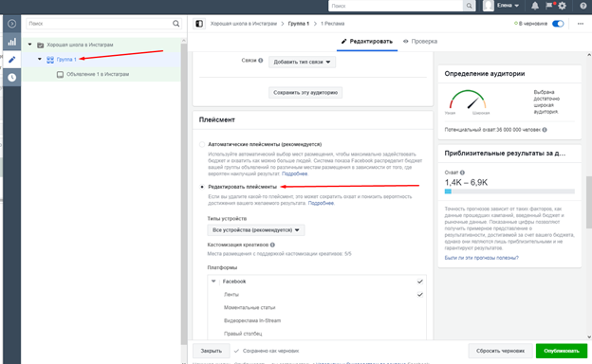Viewport: 592px width, 364px height.
Task: Switch to the Проверка tab
Action: (x=420, y=42)
